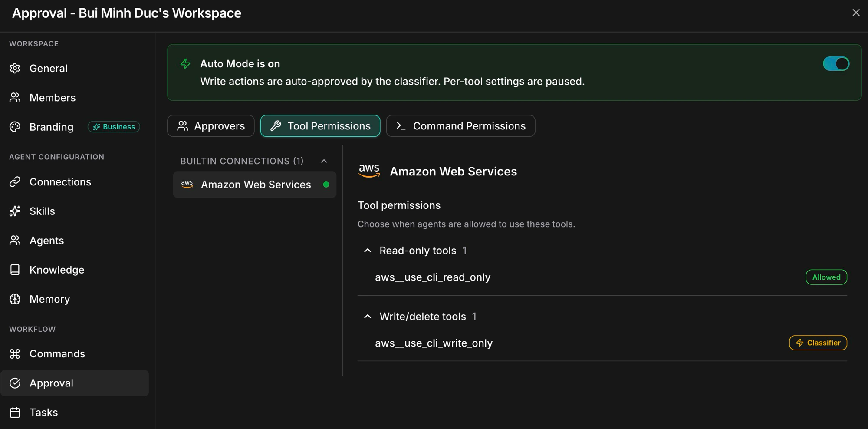
Task: Click the 'Write/delete tools' label
Action: 423,317
